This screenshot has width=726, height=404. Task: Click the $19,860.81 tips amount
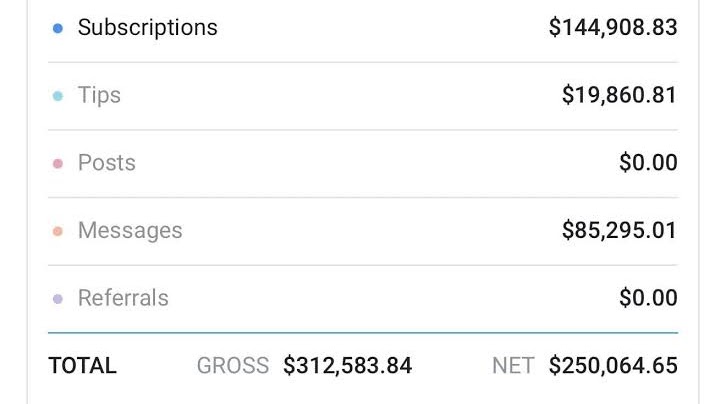pyautogui.click(x=620, y=95)
